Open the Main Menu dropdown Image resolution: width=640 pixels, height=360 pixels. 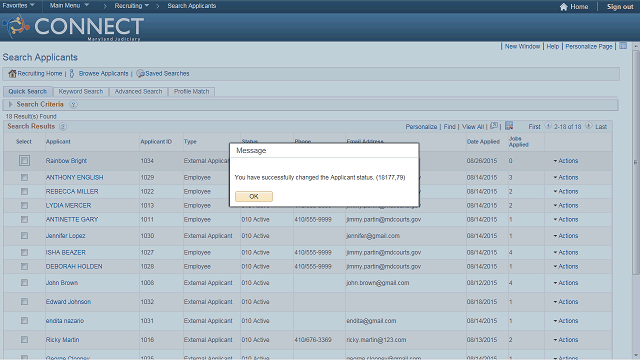pos(69,6)
